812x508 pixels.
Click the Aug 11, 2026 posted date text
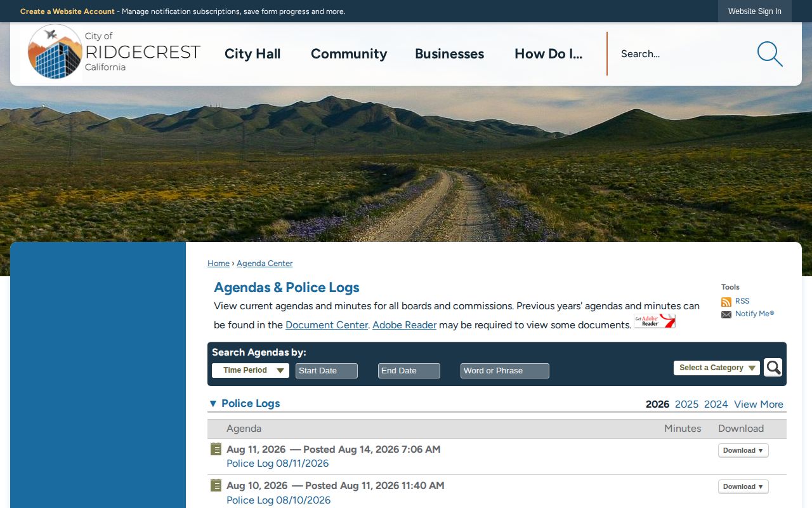(333, 449)
